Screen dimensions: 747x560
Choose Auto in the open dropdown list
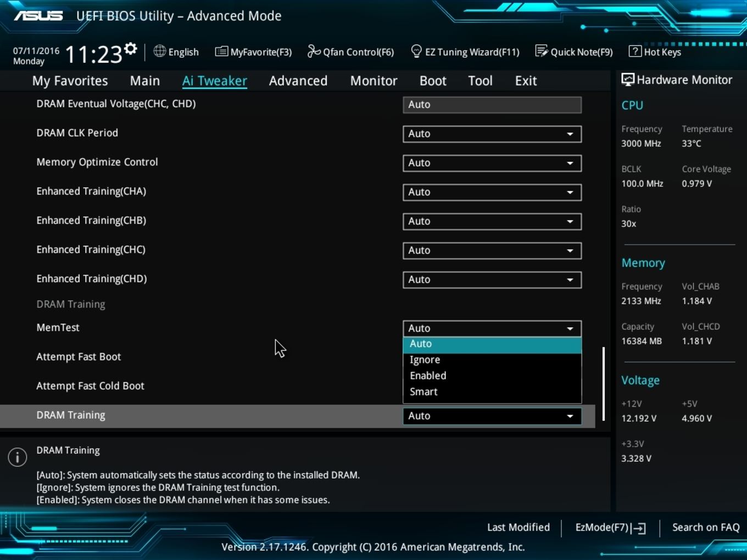[x=492, y=344]
